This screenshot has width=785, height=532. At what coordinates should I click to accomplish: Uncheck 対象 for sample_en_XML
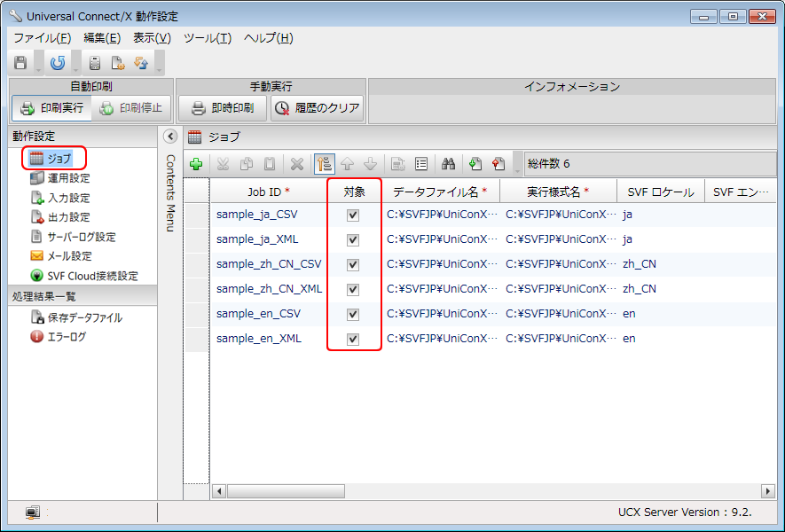[353, 340]
